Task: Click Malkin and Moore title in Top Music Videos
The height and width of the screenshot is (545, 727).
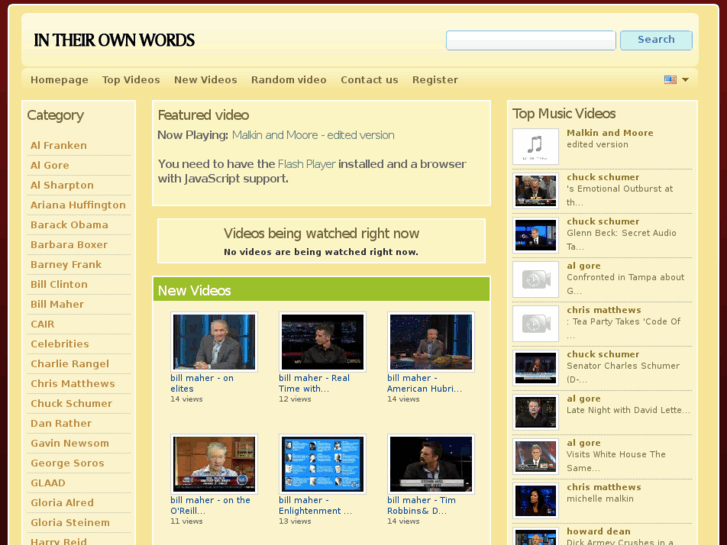Action: [610, 133]
